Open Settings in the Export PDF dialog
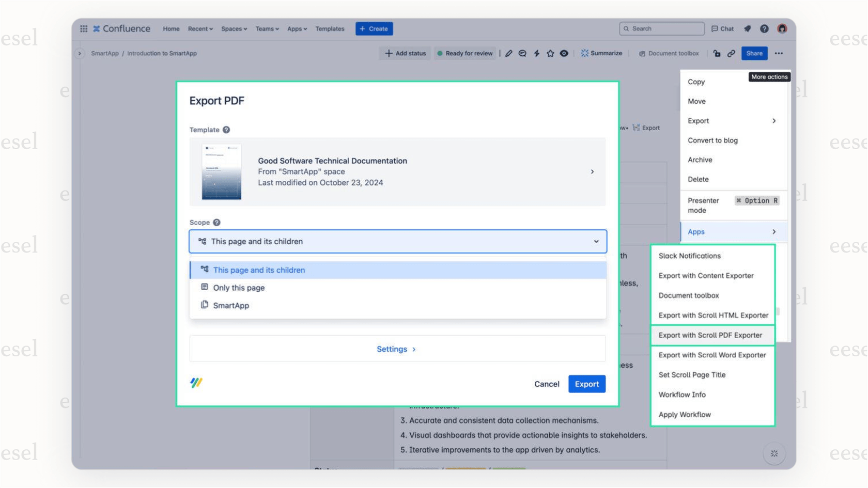868x488 pixels. (396, 349)
